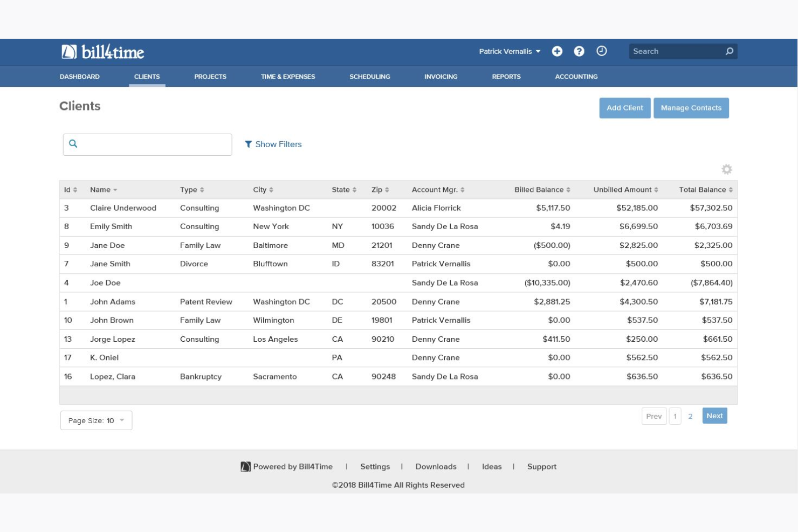Click the magnifier icon in clients search box
798x532 pixels.
coord(73,144)
